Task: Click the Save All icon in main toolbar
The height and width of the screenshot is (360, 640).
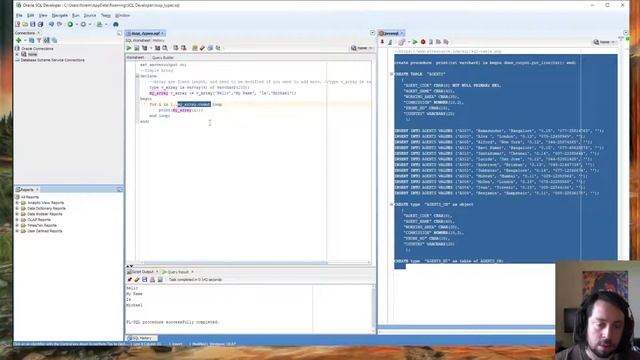Action: 40,24
